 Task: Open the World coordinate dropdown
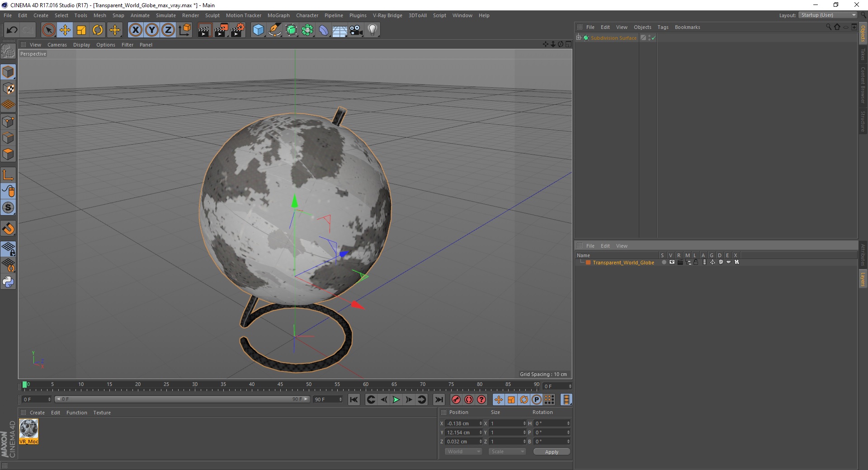pos(463,451)
